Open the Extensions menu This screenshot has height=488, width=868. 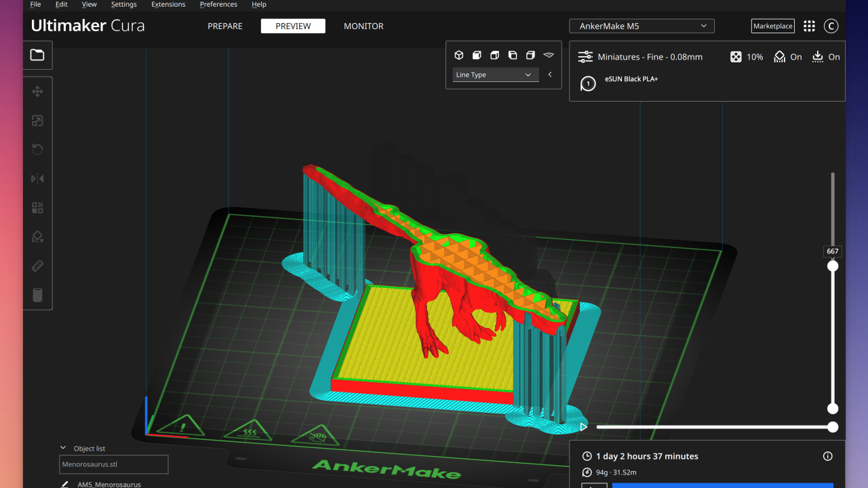click(168, 4)
